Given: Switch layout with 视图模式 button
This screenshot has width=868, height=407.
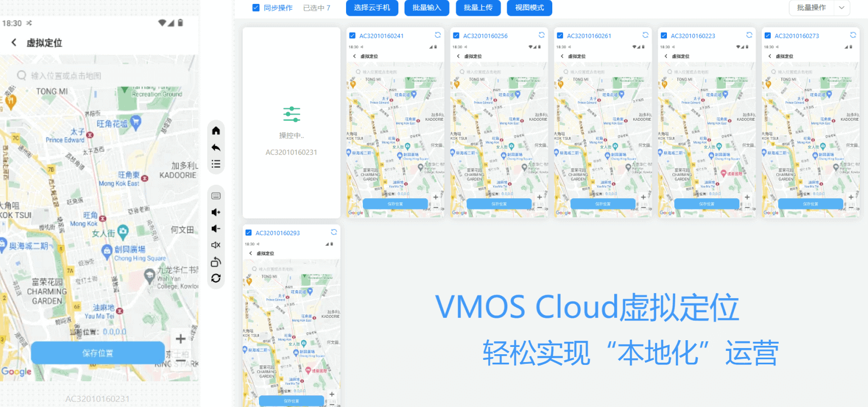Looking at the screenshot, I should (x=529, y=8).
